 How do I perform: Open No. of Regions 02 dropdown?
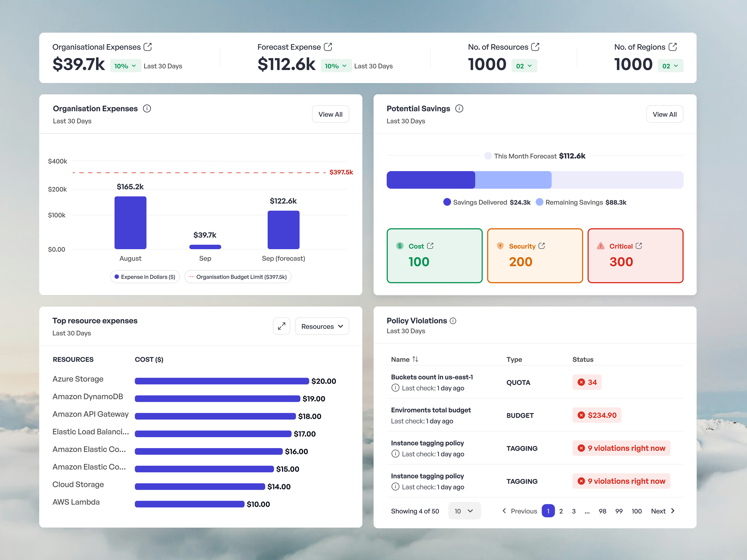670,66
